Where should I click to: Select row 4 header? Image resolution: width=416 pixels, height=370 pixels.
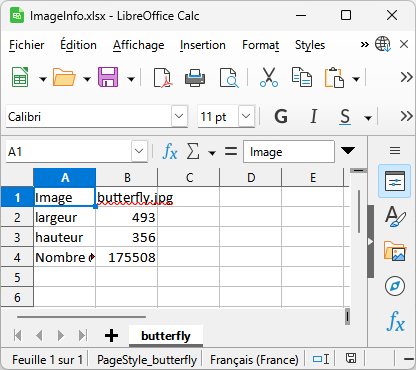(17, 257)
